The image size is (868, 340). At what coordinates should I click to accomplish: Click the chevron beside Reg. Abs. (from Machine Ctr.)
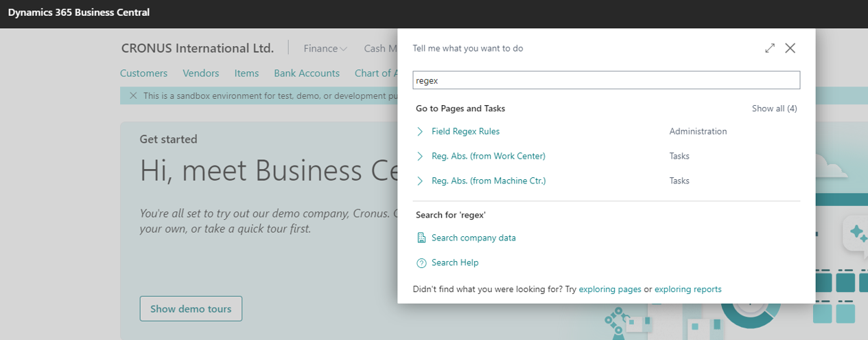point(420,181)
